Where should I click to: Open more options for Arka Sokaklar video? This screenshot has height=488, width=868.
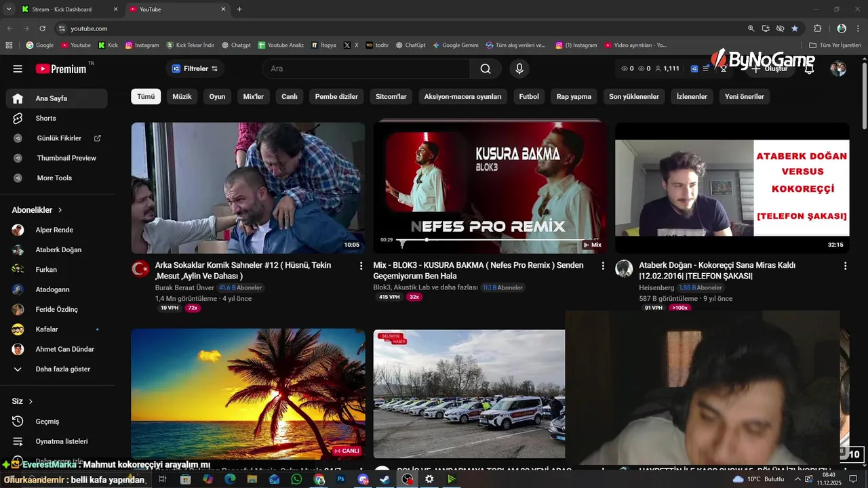pos(361,266)
